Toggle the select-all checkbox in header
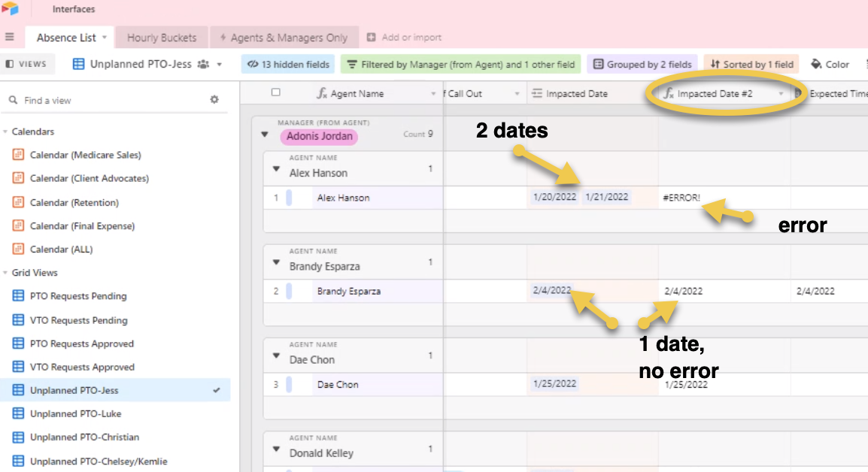The height and width of the screenshot is (472, 868). 276,92
